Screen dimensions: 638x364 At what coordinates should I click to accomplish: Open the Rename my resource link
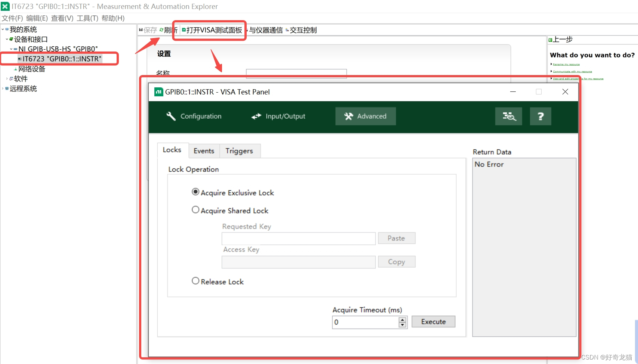tap(566, 64)
